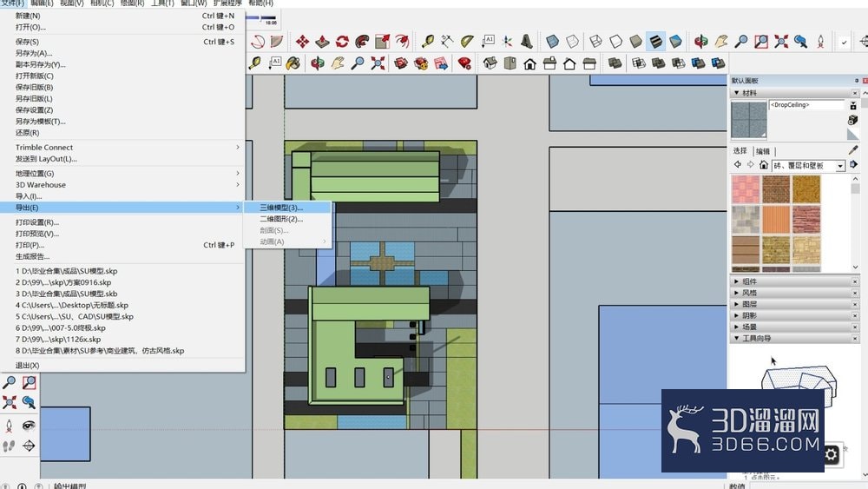This screenshot has width=868, height=489.
Task: Switch to Hidden Line face style
Action: (x=615, y=42)
